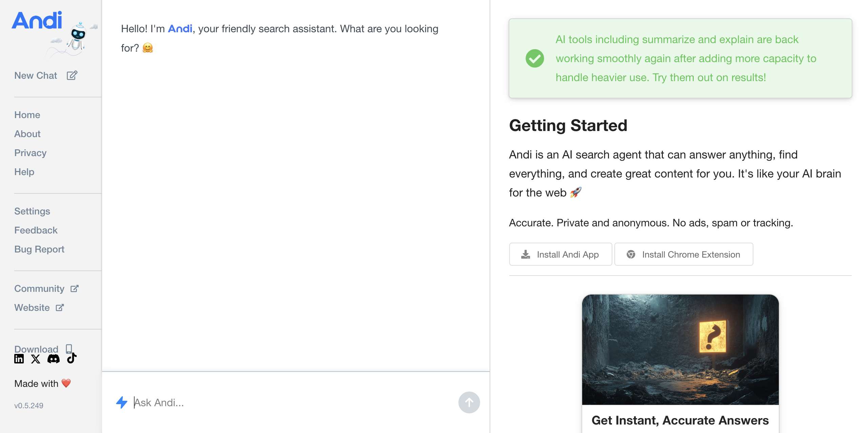The width and height of the screenshot is (868, 433).
Task: Open the LinkedIn social icon
Action: [19, 359]
